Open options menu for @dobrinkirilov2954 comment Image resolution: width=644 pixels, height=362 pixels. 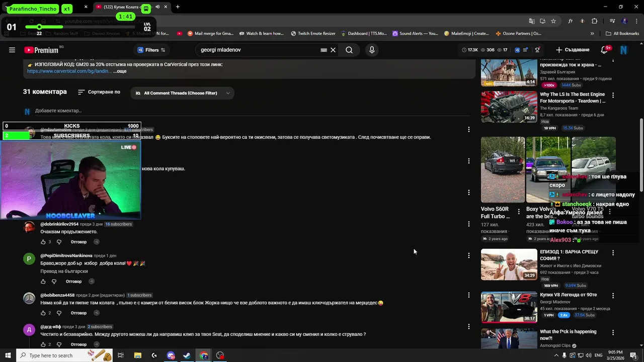point(468,224)
